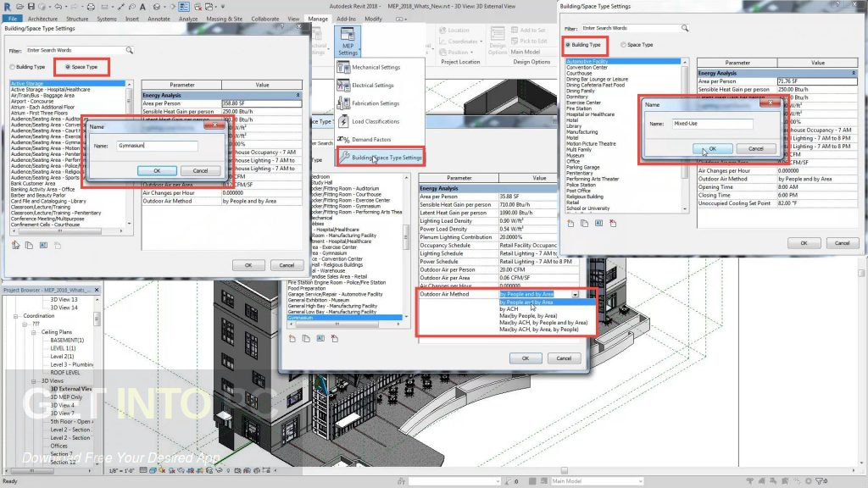Image resolution: width=868 pixels, height=488 pixels.
Task: Select Building Type radio in right dialog
Action: click(568, 45)
